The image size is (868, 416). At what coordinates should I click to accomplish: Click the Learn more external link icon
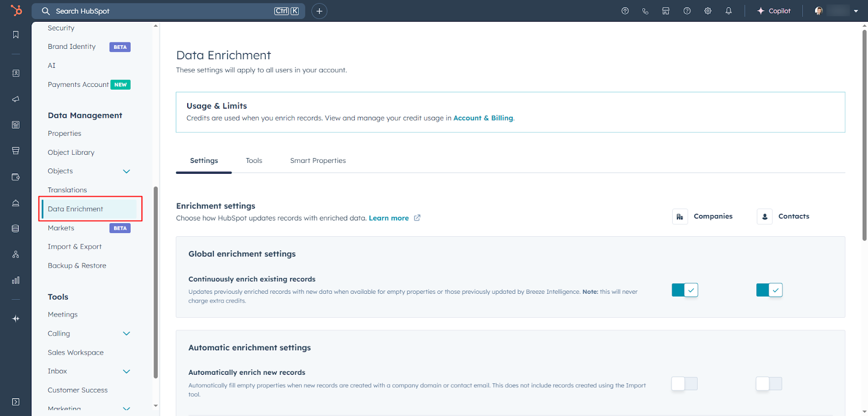(x=417, y=218)
